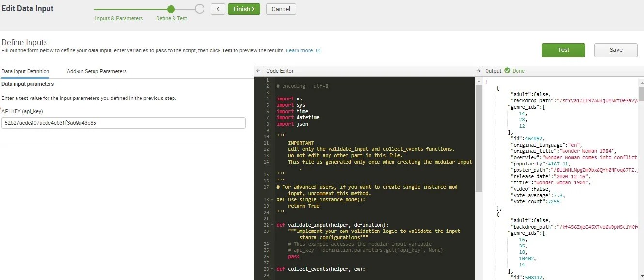Image resolution: width=644 pixels, height=280 pixels.
Task: Click the "vote_count":2255 output line
Action: [535, 202]
